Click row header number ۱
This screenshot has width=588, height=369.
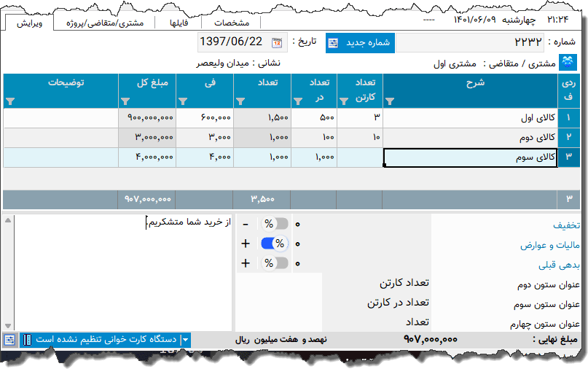(568, 118)
